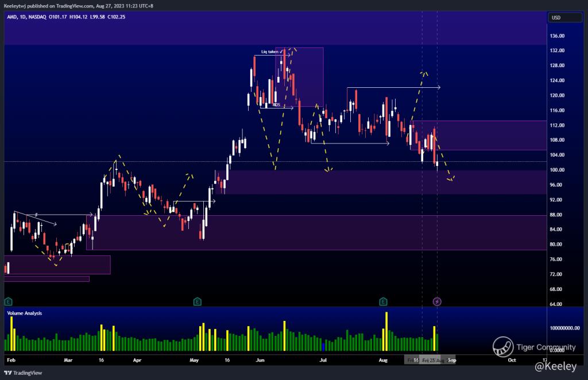588x380 pixels.
Task: Click the May label on the time axis
Action: pos(194,360)
